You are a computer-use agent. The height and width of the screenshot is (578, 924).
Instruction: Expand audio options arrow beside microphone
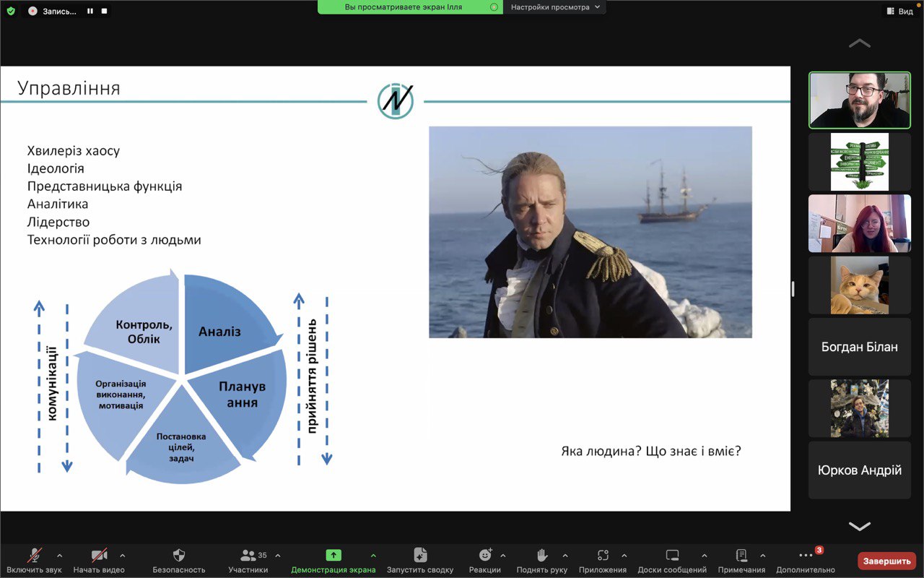pos(59,556)
